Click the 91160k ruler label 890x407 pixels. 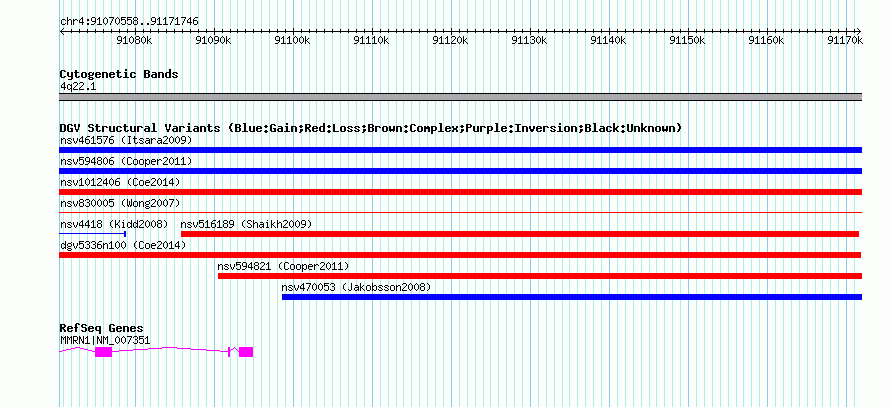767,40
